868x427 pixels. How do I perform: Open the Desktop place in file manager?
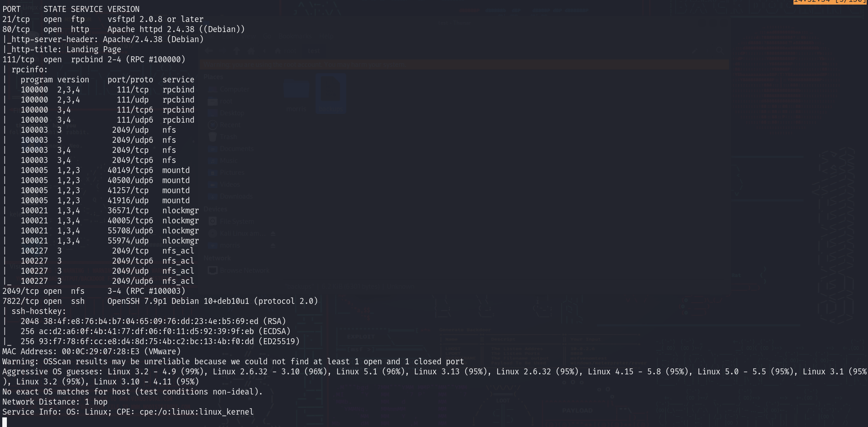(226, 113)
